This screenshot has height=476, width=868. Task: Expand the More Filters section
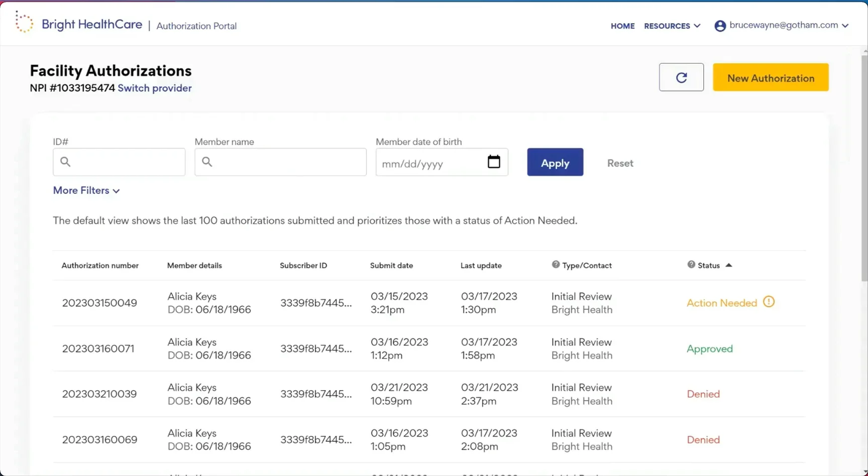(x=86, y=190)
